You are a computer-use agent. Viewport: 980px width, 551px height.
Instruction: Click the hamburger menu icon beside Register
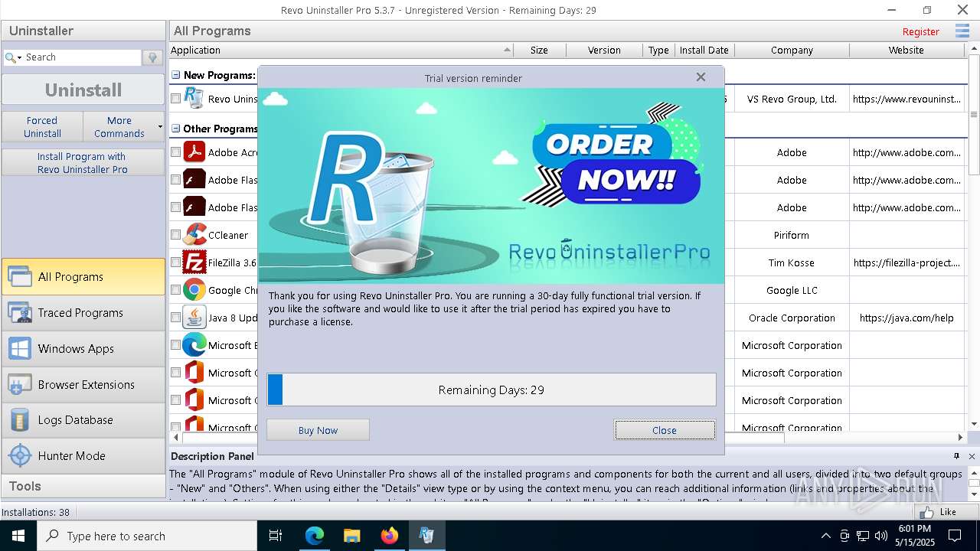point(962,31)
